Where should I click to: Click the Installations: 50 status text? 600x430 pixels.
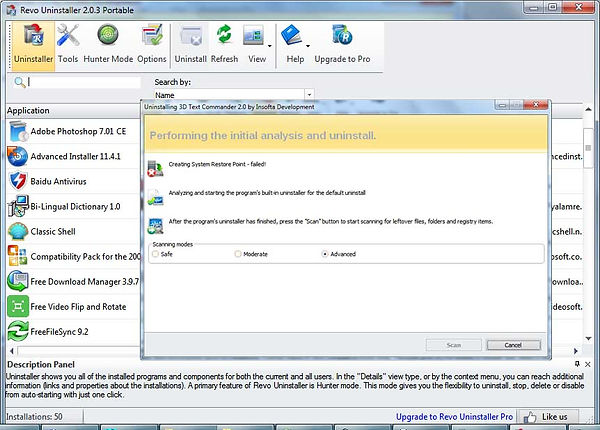(x=34, y=417)
